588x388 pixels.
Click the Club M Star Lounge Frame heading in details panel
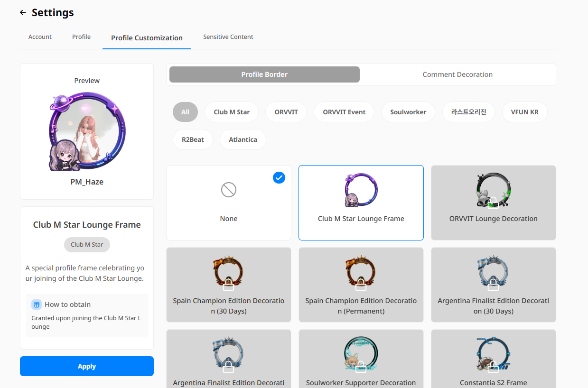(x=87, y=225)
